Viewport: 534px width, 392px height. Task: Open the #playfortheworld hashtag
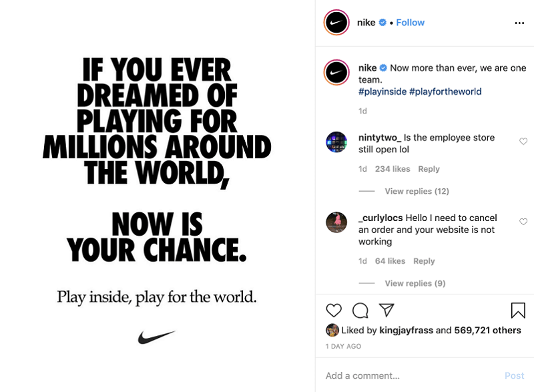(445, 91)
